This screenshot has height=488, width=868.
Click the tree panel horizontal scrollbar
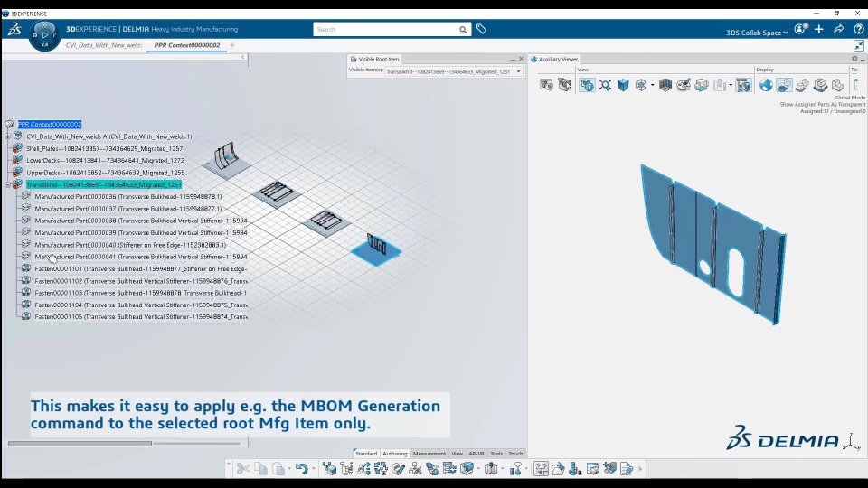[x=80, y=443]
